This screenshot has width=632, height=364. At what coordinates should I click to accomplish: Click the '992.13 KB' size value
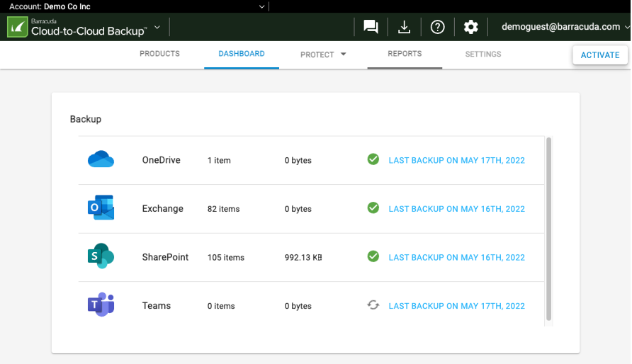(303, 257)
